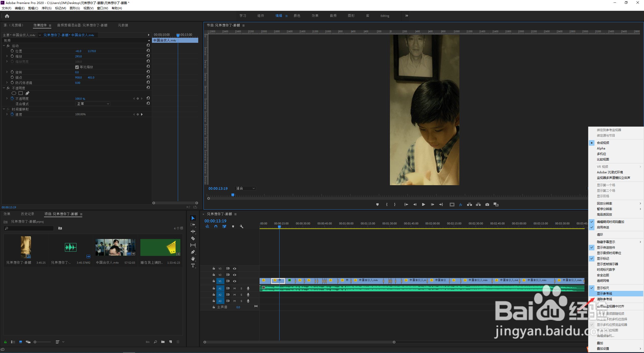Open the History panel tab
Image resolution: width=644 pixels, height=353 pixels.
pos(27,214)
